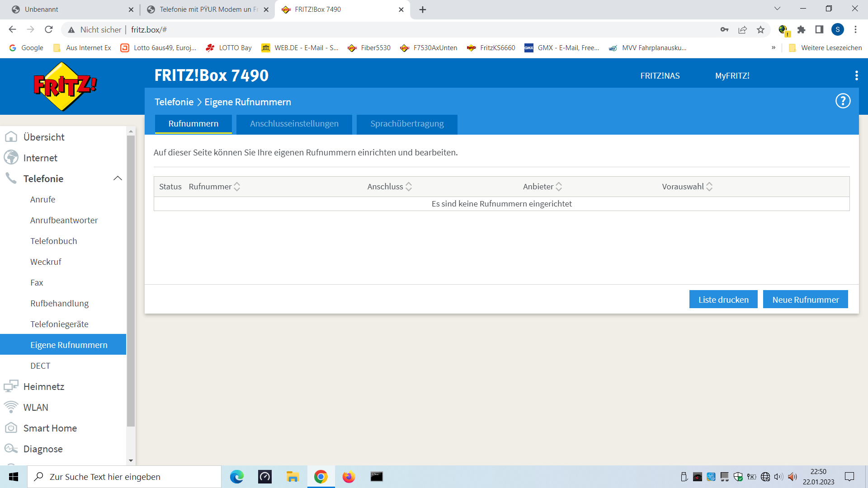Open WLAN section via wifi icon
The width and height of the screenshot is (868, 488).
click(x=11, y=407)
